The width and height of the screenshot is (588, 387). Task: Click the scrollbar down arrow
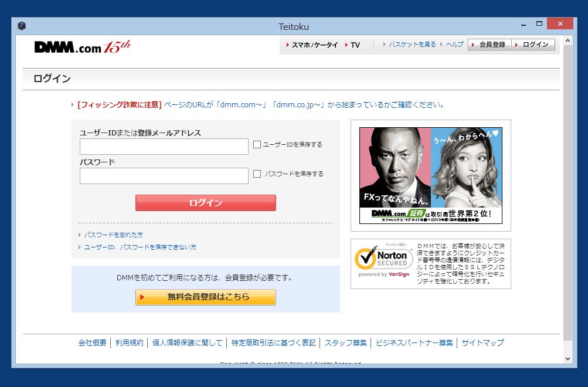[x=567, y=358]
